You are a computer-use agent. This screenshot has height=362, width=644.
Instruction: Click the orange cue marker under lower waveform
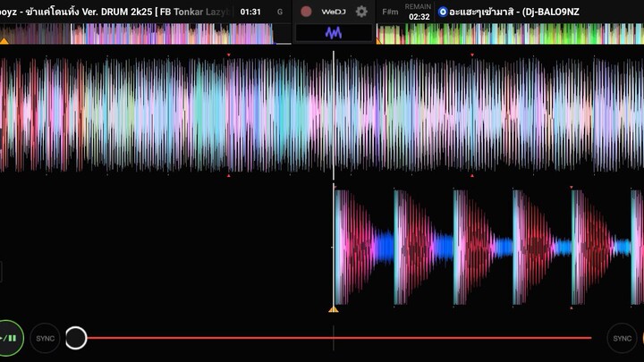click(334, 308)
